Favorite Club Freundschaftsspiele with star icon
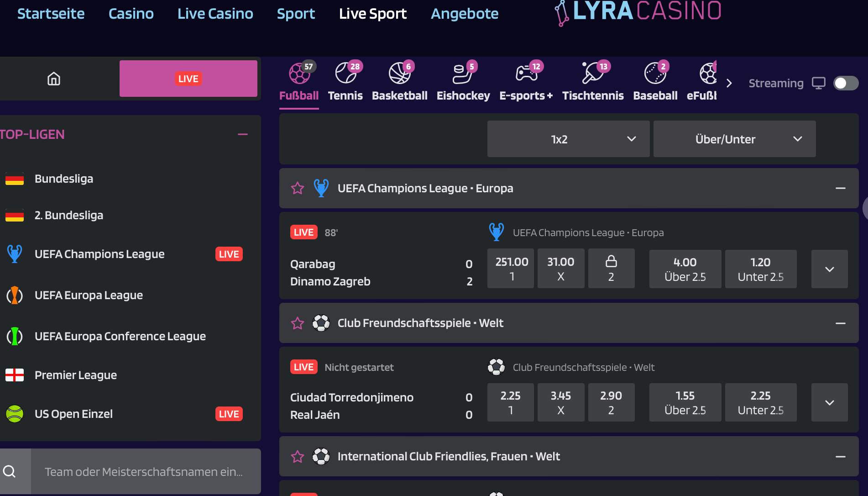868x496 pixels. (x=298, y=323)
